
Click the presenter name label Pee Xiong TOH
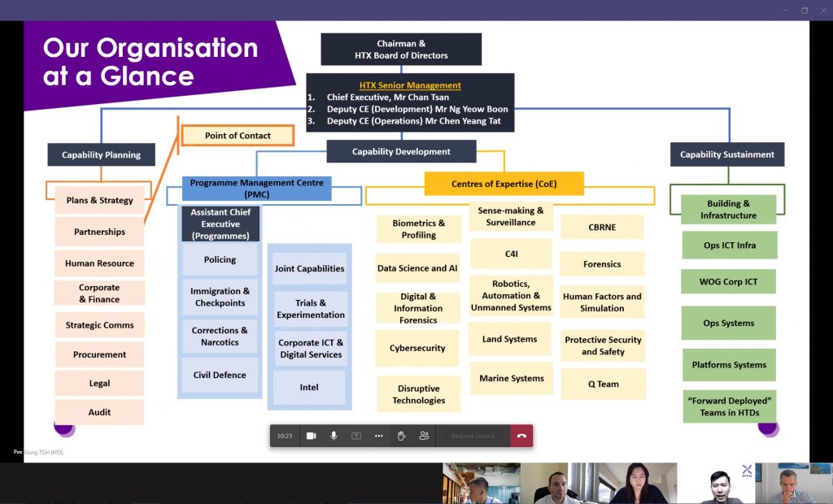click(x=38, y=452)
